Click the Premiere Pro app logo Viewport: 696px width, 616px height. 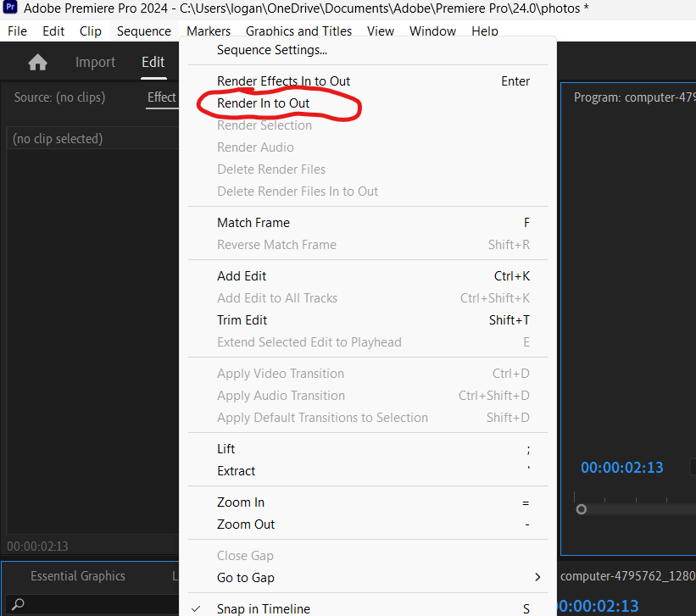pyautogui.click(x=11, y=9)
